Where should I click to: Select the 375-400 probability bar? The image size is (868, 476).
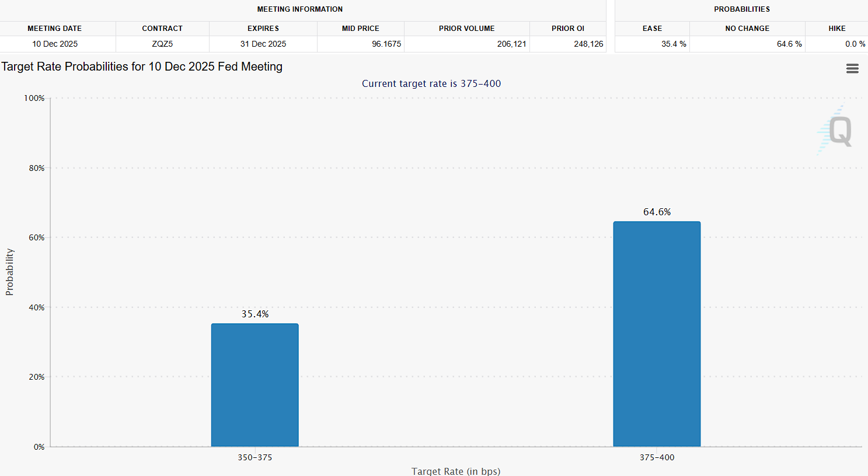coord(657,334)
